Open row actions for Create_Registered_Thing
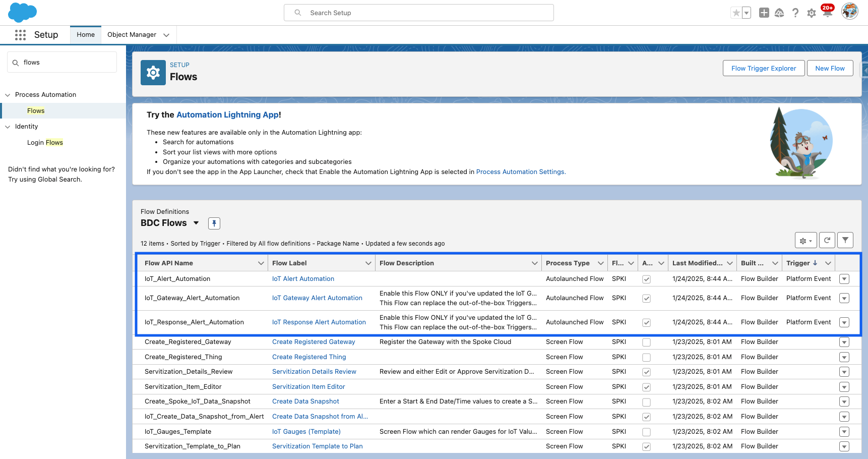The image size is (868, 459). click(844, 357)
